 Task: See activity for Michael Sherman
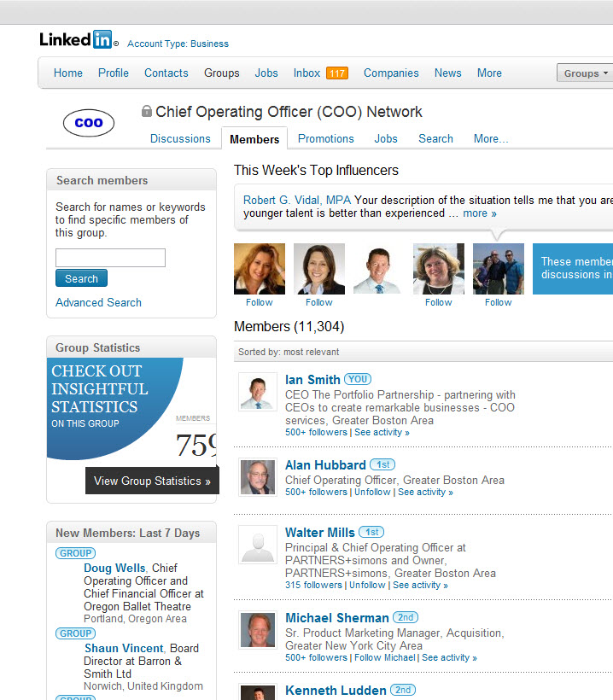coord(449,657)
